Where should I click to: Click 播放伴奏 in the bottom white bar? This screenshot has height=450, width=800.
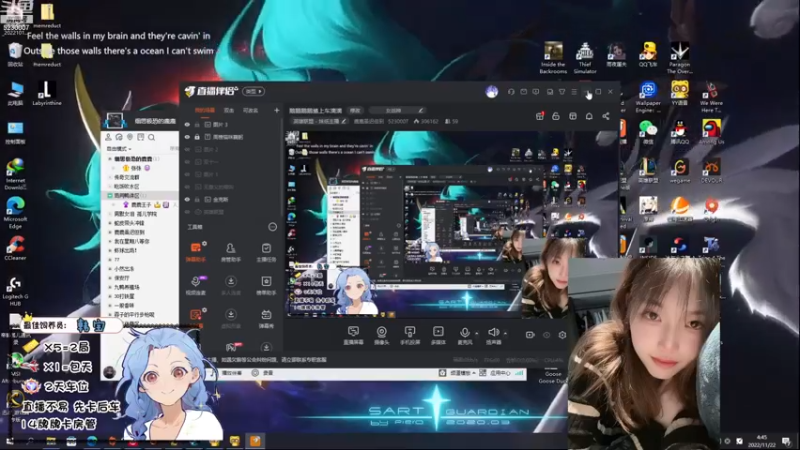pos(232,373)
